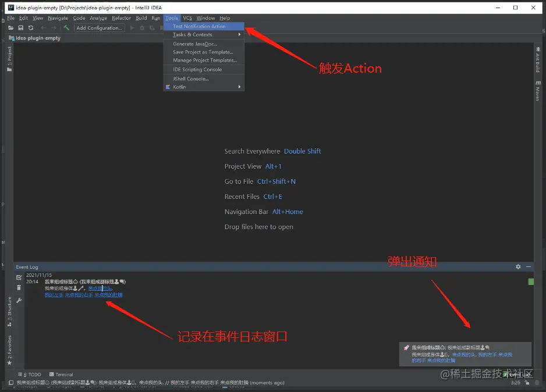This screenshot has width=546, height=392.
Task: Hide the Event Log panel
Action: [x=529, y=266]
